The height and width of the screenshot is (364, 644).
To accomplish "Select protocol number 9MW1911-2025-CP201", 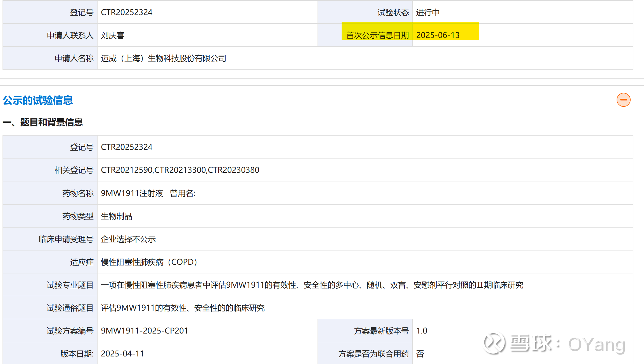I will coord(145,331).
